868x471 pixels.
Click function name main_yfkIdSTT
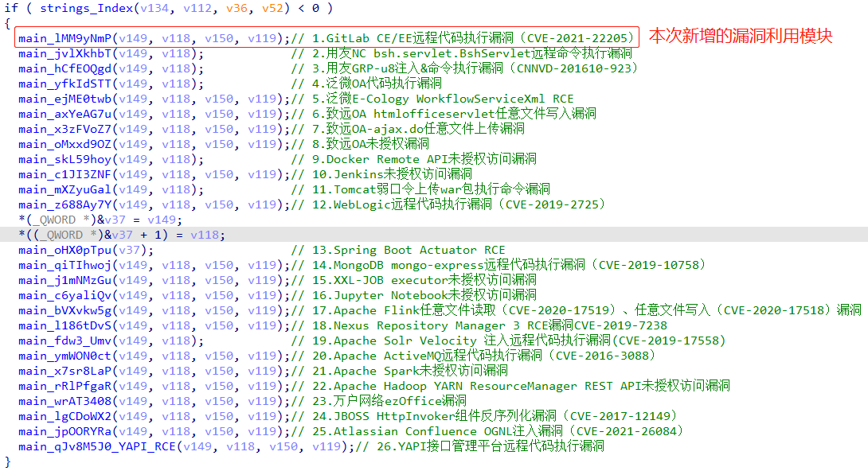coord(65,84)
